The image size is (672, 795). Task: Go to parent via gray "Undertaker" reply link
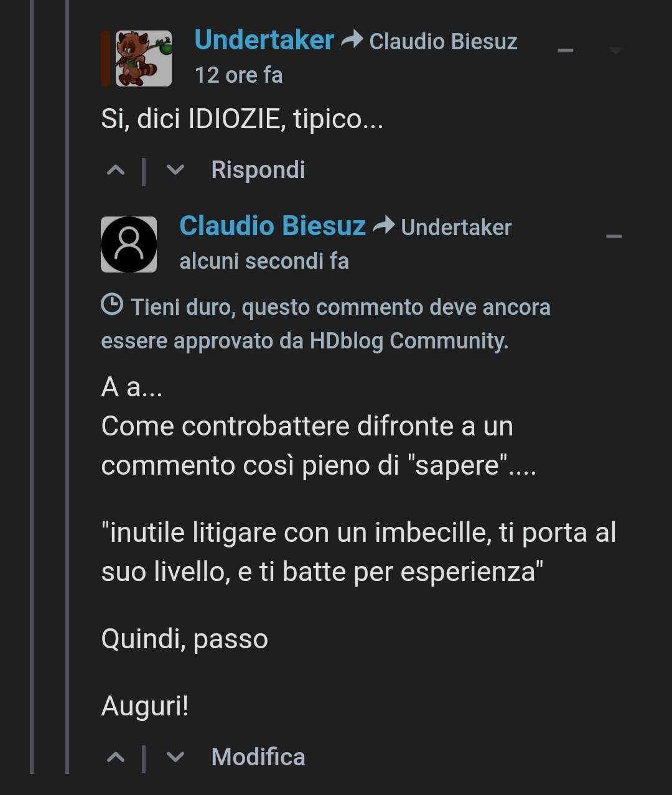pos(456,228)
